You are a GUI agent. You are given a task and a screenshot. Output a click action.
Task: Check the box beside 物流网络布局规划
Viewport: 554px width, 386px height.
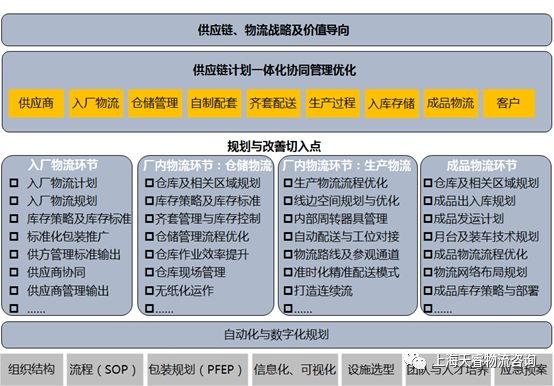[428, 272]
